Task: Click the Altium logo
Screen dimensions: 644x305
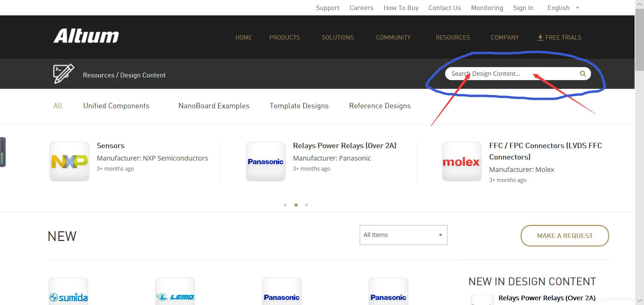Action: tap(86, 36)
